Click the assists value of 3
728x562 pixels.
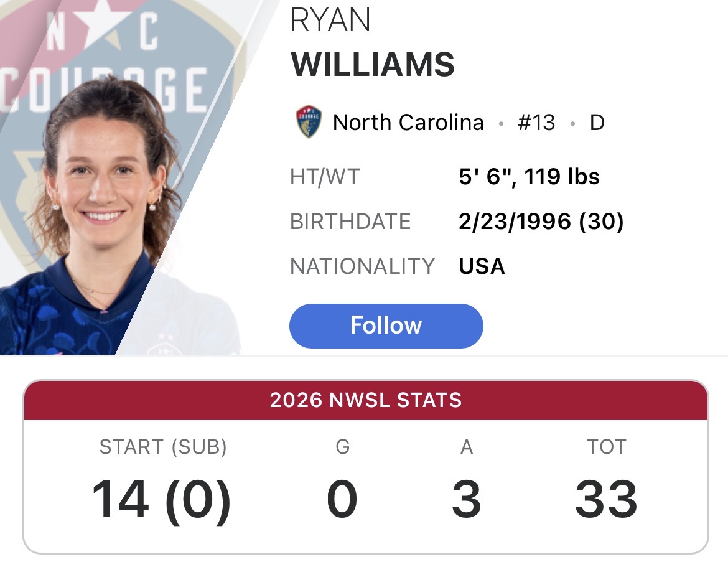click(467, 499)
